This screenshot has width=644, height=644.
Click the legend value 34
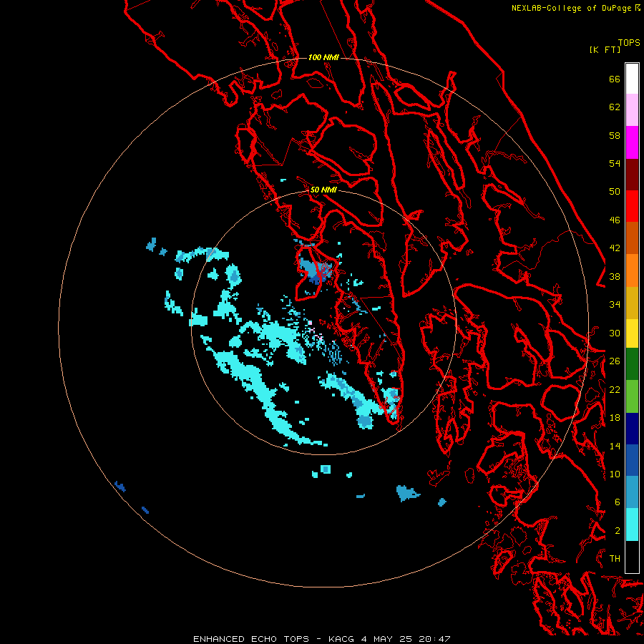(x=615, y=305)
